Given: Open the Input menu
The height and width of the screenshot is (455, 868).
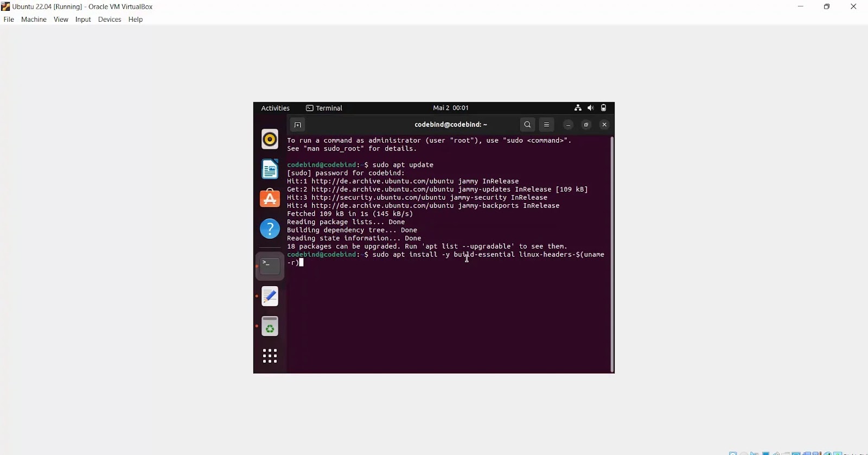Looking at the screenshot, I should tap(83, 20).
